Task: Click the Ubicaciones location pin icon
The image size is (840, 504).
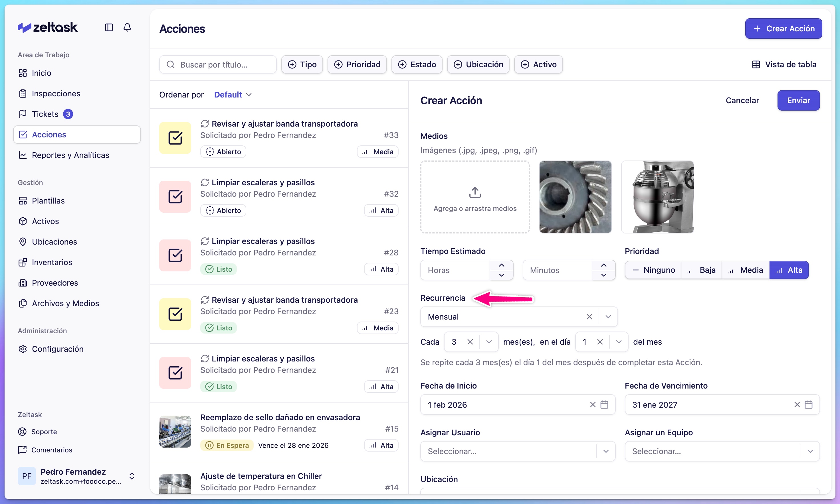Action: [23, 241]
